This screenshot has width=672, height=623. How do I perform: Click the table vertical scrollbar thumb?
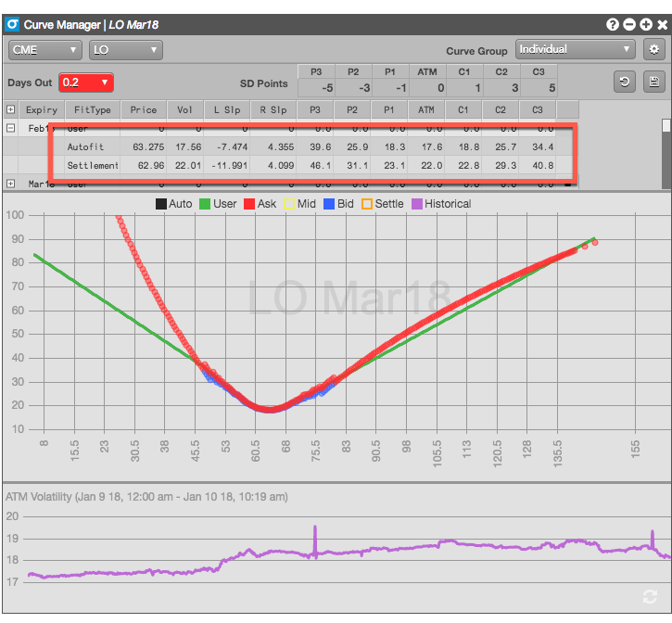click(666, 126)
